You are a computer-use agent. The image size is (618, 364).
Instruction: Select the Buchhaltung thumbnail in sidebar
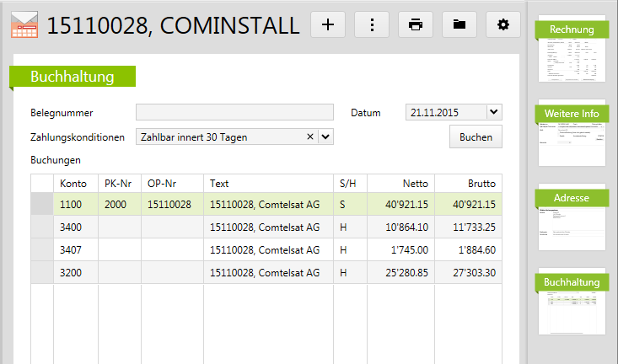tap(572, 301)
